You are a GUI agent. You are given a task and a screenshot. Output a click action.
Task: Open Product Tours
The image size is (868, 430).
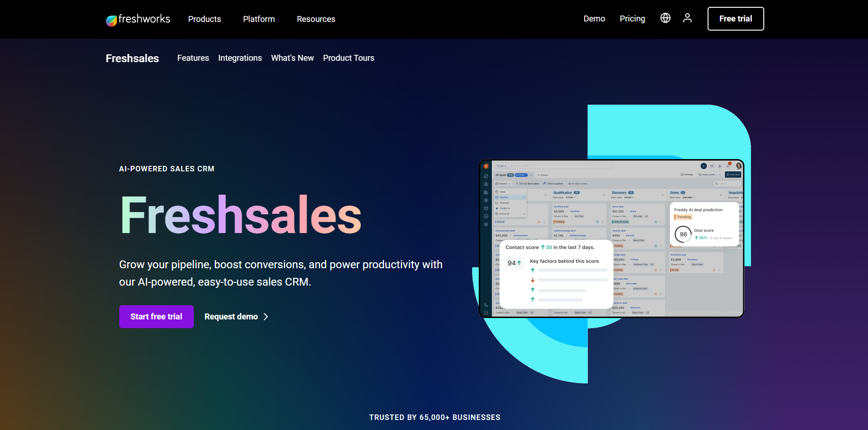point(349,58)
